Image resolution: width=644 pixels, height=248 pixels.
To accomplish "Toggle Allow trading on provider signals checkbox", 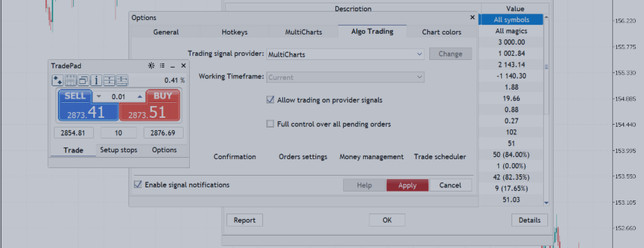I will (270, 100).
